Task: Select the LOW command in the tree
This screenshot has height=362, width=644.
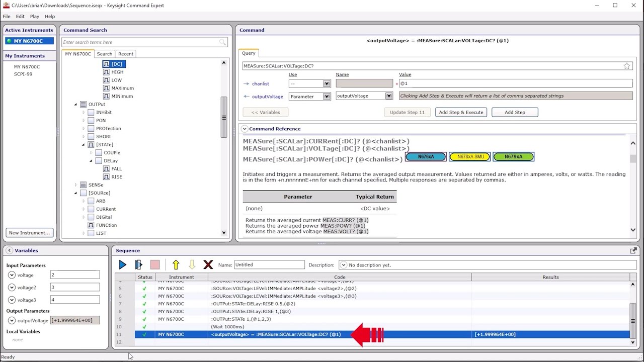Action: click(x=113, y=80)
